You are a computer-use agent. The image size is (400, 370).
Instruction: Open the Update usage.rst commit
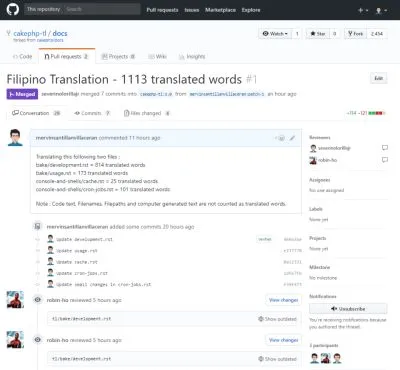(77, 250)
